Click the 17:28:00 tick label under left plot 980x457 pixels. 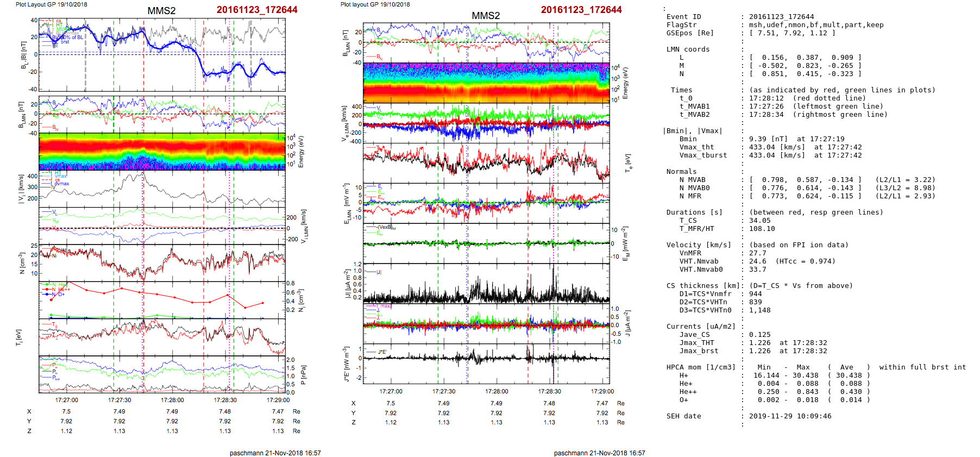click(x=172, y=400)
